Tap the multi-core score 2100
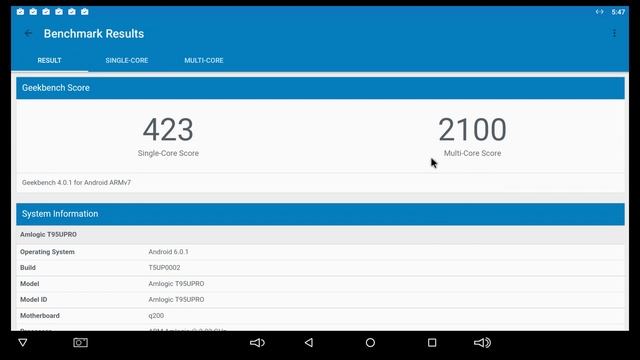This screenshot has width=640, height=360. click(x=472, y=130)
